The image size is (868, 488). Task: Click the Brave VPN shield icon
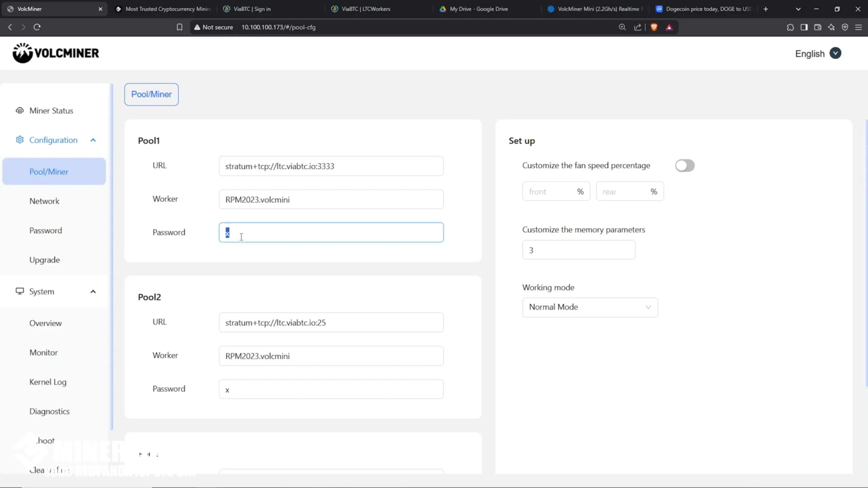point(845,27)
